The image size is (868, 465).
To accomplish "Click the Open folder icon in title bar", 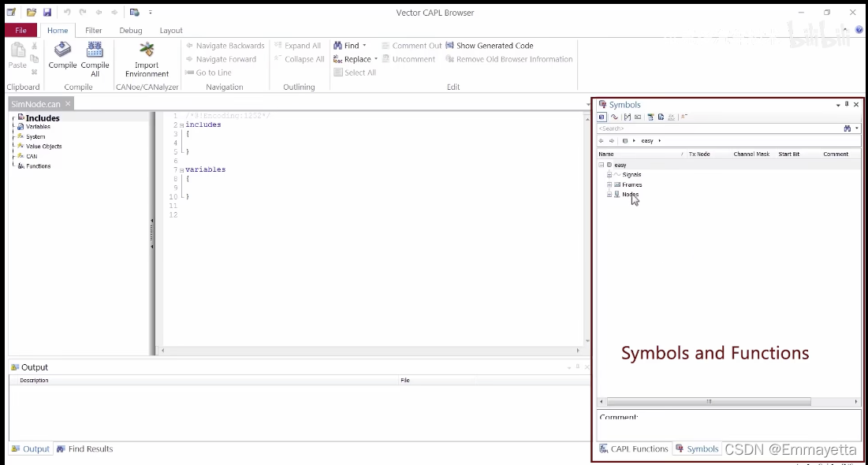I will point(32,12).
